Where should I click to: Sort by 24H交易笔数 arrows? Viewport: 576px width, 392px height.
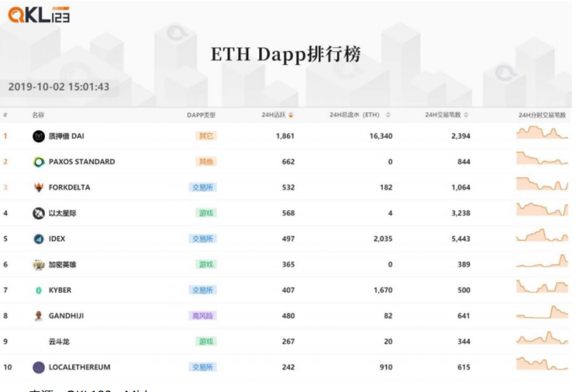(x=466, y=115)
